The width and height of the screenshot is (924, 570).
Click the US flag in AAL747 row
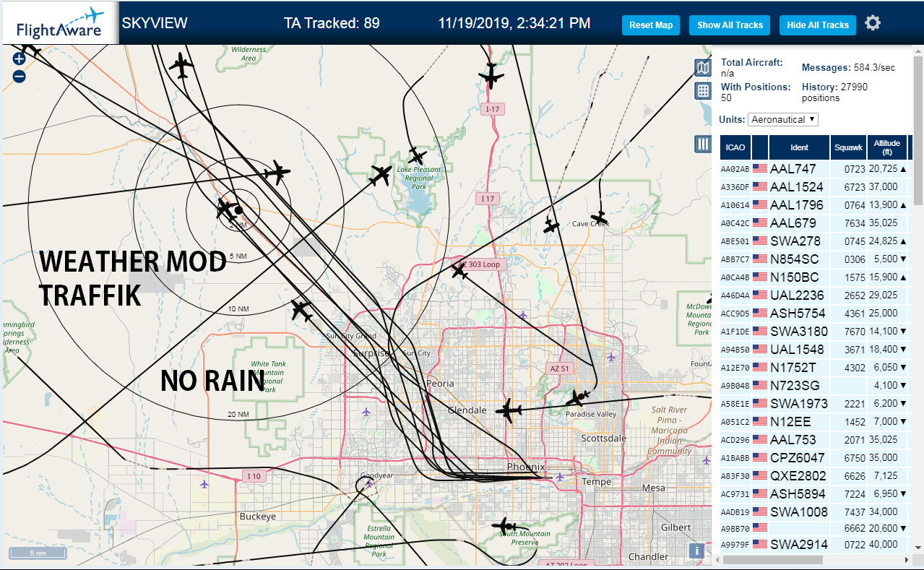click(x=759, y=168)
